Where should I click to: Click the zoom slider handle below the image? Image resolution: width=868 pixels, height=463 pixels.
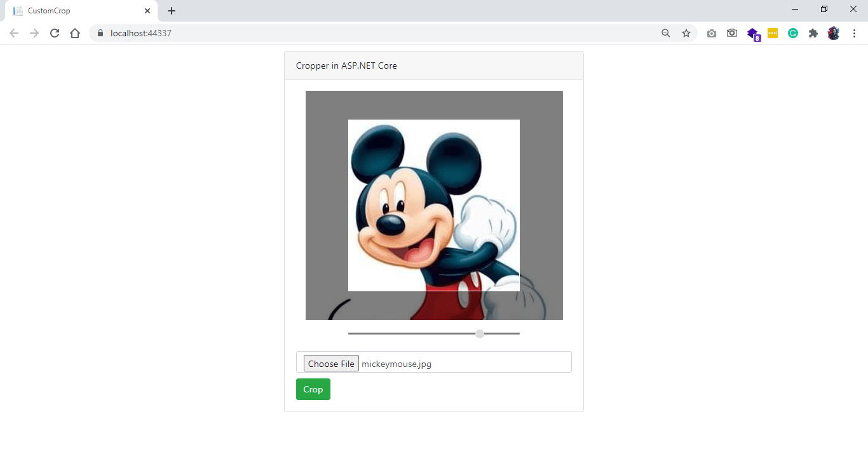[480, 334]
